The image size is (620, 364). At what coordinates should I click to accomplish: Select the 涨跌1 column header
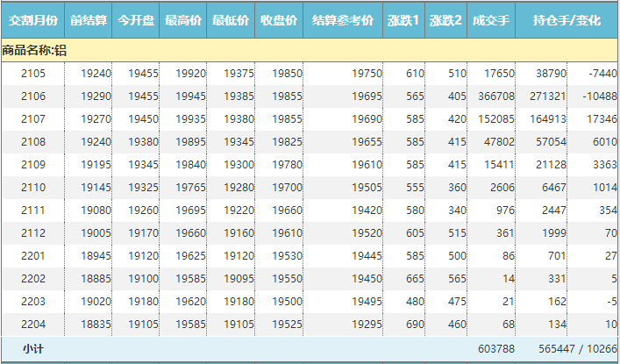[403, 20]
